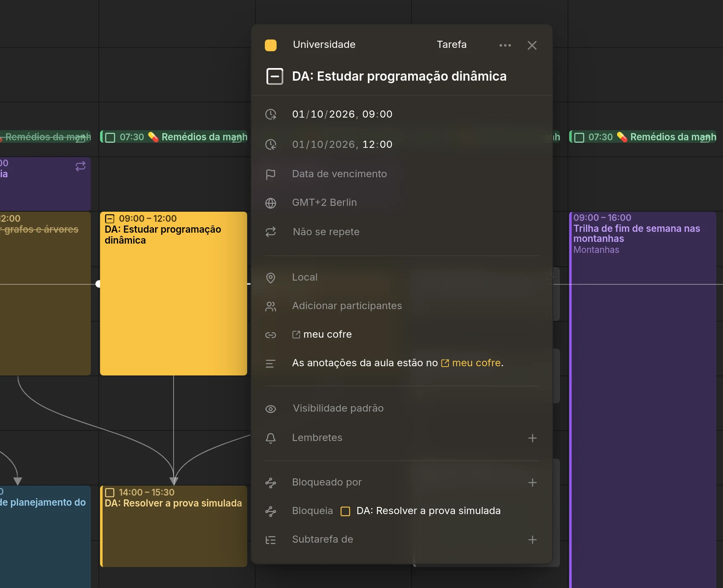Click the description lines icon
Image resolution: width=723 pixels, height=588 pixels.
pyautogui.click(x=271, y=364)
